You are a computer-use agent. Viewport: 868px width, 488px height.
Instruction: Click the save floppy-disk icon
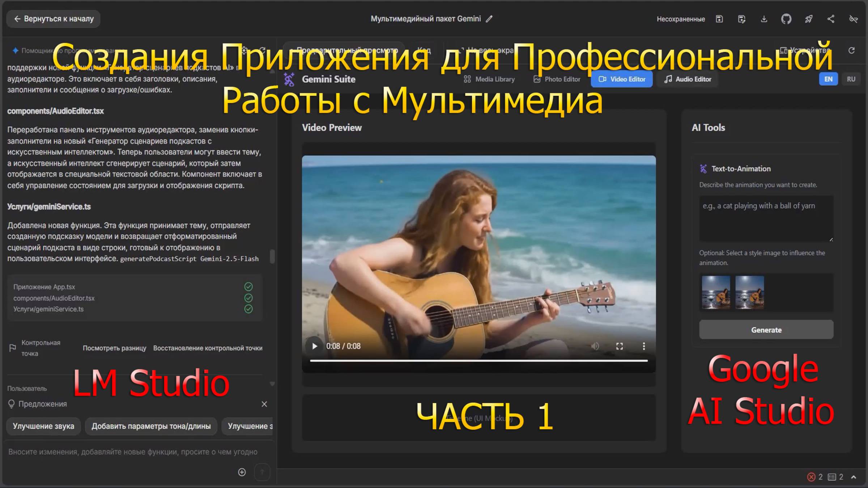[x=719, y=19]
